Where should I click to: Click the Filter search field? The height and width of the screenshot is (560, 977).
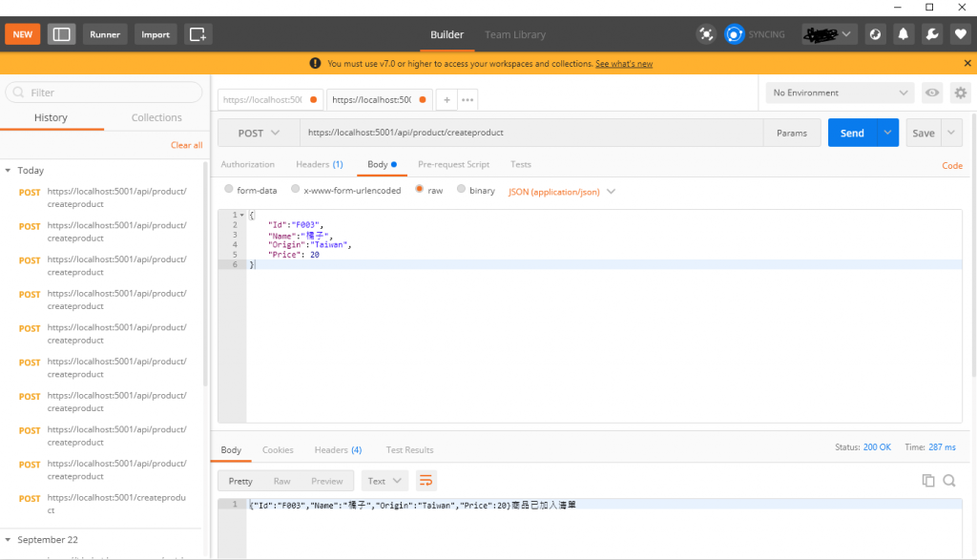point(104,93)
